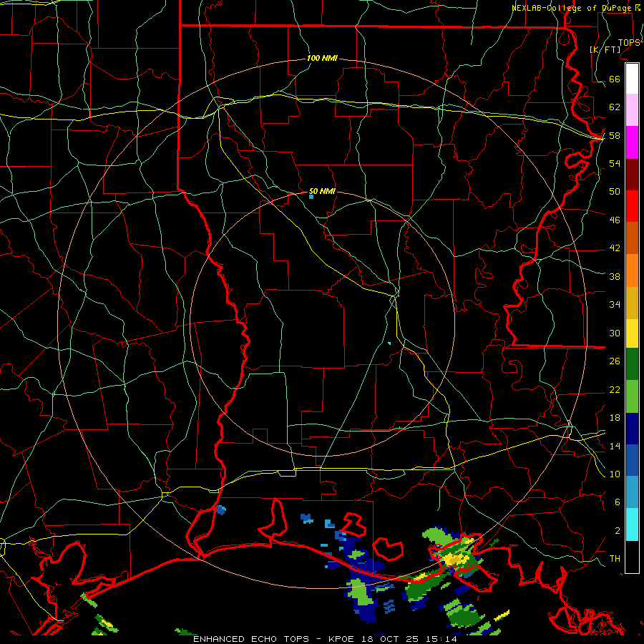Click the legend value "38"
Viewport: 644px width, 644px height.
point(615,276)
